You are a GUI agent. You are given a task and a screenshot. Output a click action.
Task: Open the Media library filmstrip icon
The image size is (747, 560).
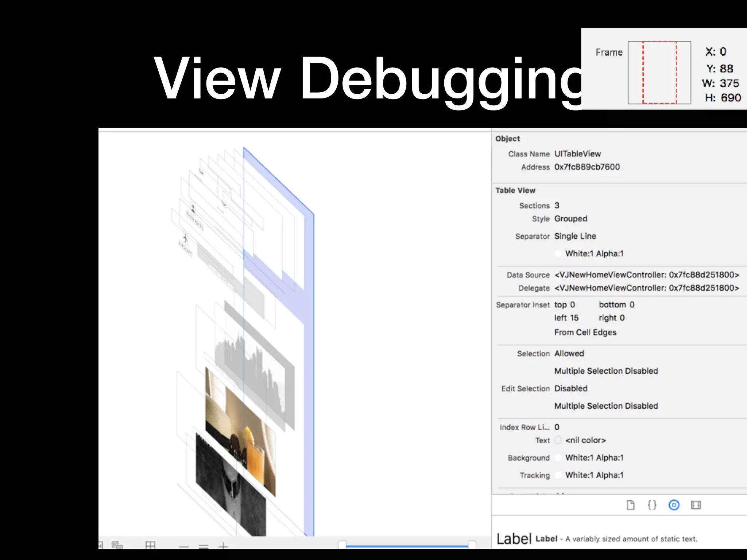pyautogui.click(x=696, y=505)
